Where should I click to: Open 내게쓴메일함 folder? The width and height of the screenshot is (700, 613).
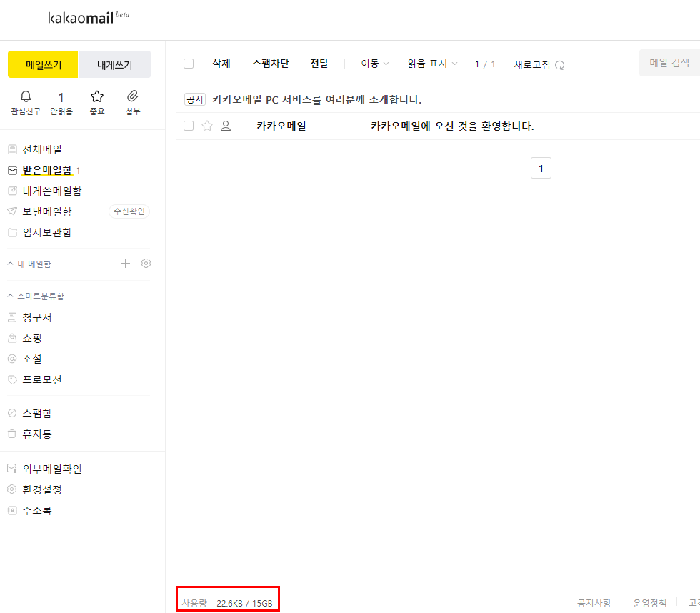click(x=52, y=191)
